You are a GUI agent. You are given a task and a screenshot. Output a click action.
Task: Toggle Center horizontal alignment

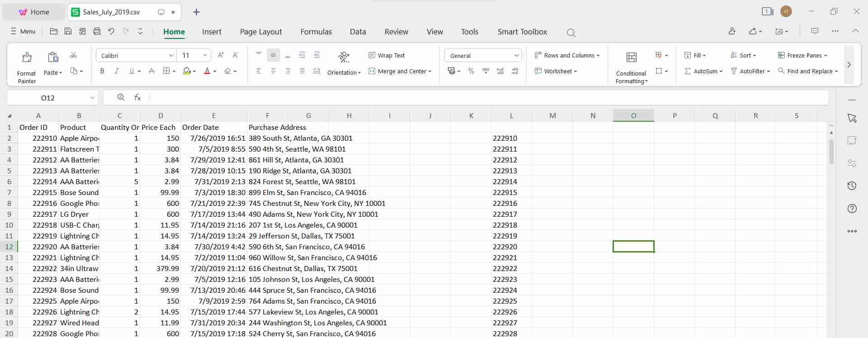click(x=273, y=71)
